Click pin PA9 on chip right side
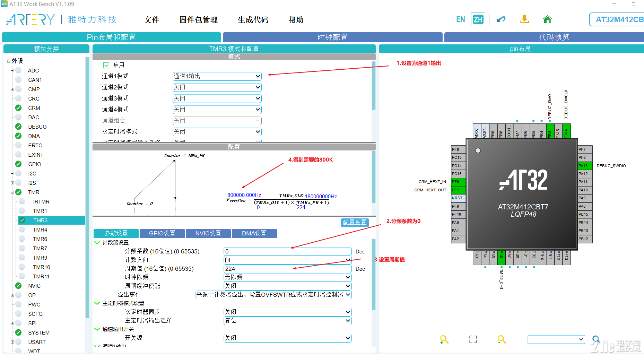 pyautogui.click(x=585, y=198)
